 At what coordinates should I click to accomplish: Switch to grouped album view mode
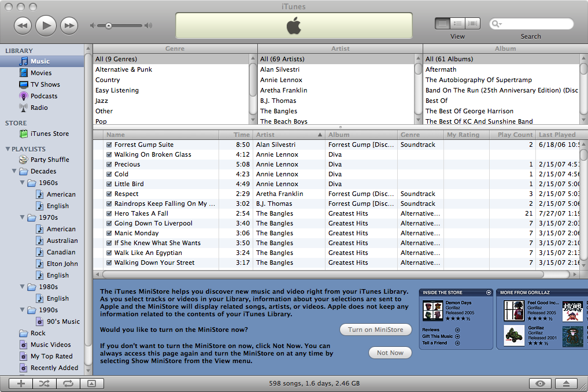tap(457, 23)
